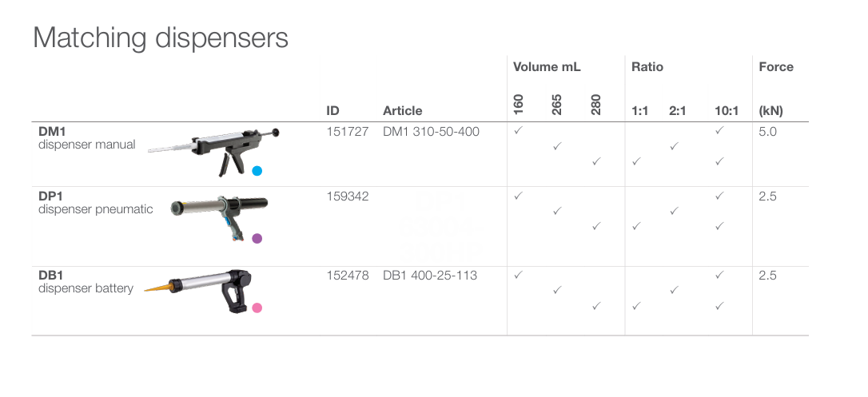Viewport: 868px width, 397px height.
Task: Click the Volume mL column header
Action: click(x=547, y=67)
